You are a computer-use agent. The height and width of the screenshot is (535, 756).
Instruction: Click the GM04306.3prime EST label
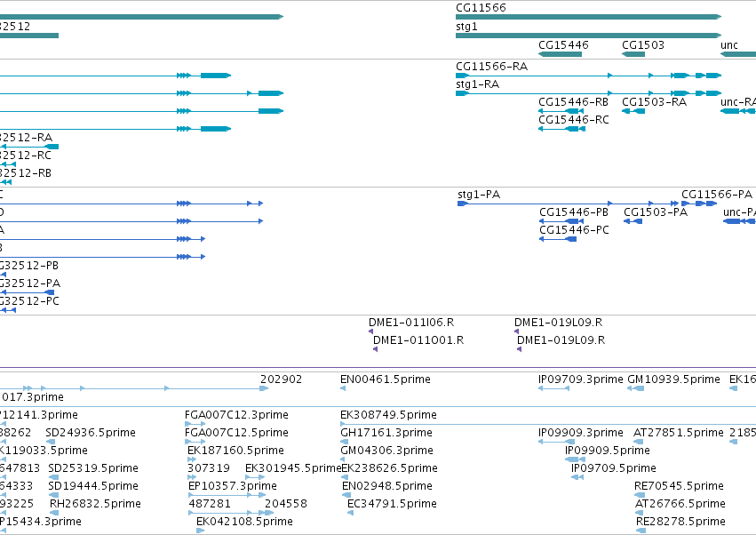click(x=386, y=451)
